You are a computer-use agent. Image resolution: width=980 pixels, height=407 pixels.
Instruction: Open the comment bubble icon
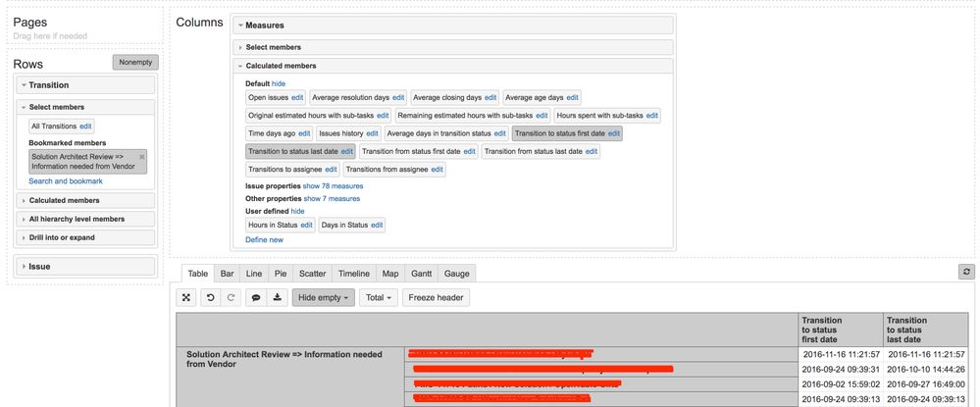(x=256, y=297)
